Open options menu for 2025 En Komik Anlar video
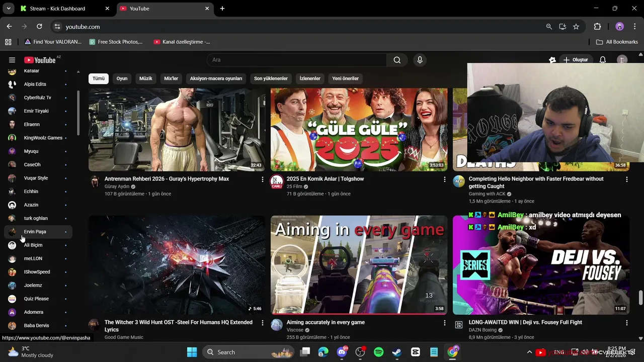This screenshot has height=362, width=644. coord(444,179)
